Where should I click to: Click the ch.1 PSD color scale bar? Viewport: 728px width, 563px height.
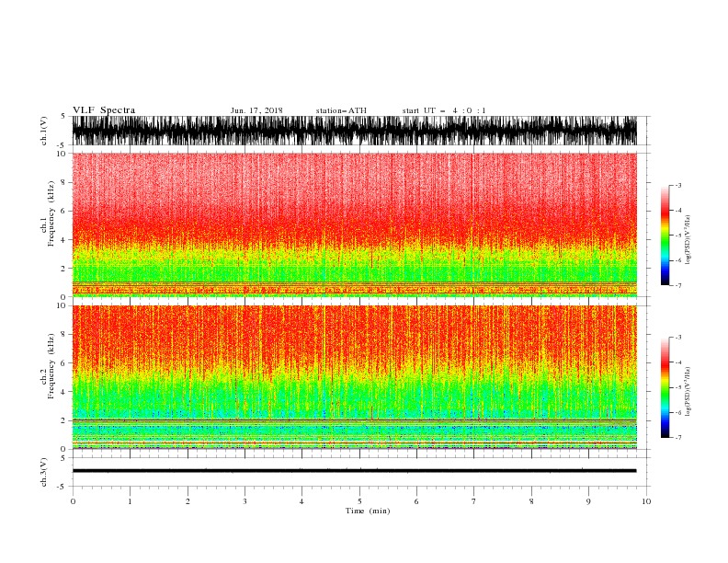click(665, 236)
